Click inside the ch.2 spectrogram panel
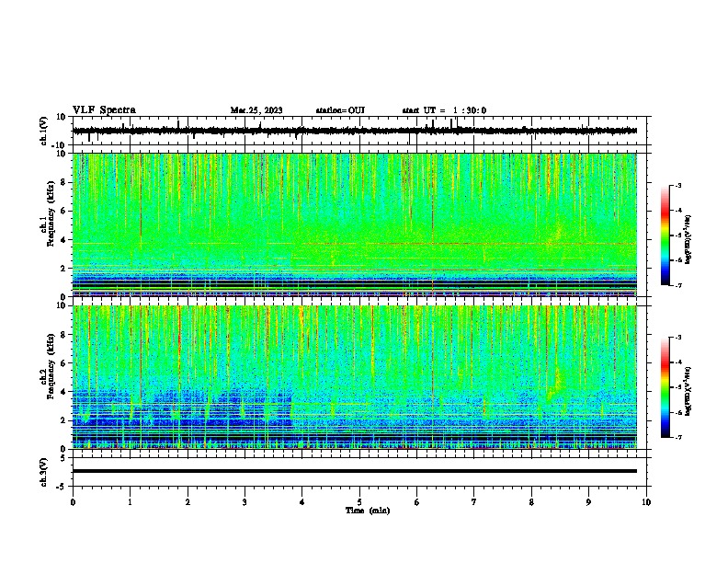728x563 pixels. (x=355, y=377)
